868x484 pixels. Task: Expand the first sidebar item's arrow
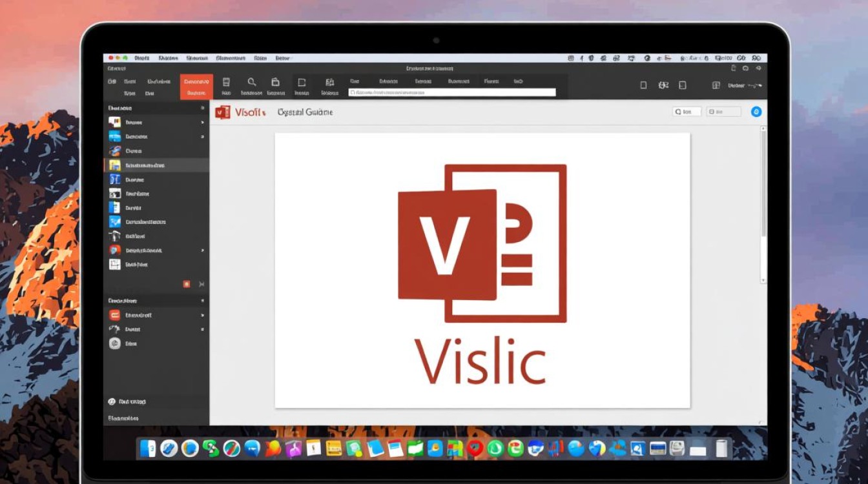coord(202,122)
